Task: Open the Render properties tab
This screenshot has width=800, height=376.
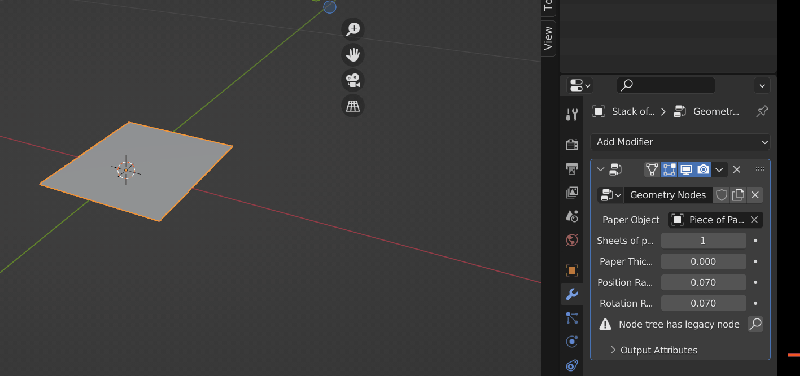Action: click(572, 144)
